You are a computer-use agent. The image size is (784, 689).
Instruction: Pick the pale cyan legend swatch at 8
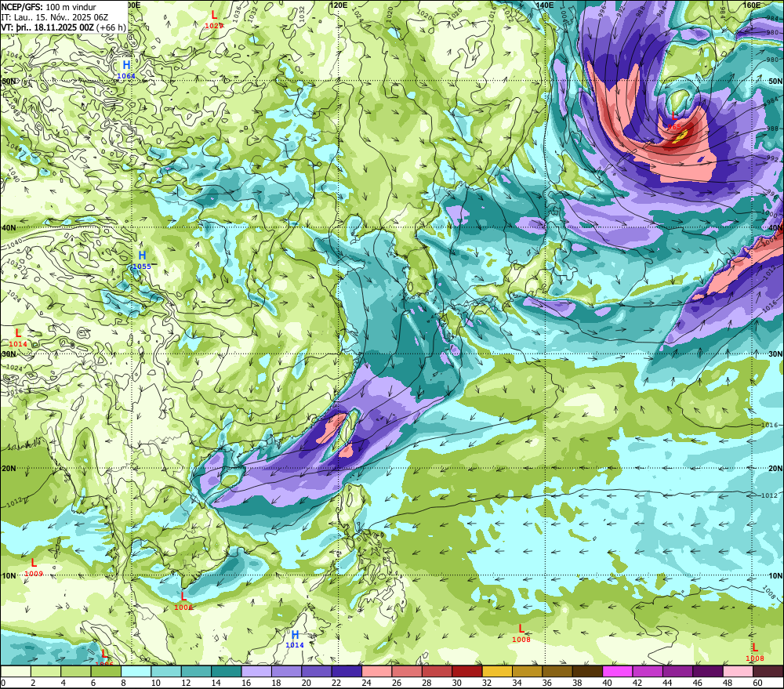[136, 671]
